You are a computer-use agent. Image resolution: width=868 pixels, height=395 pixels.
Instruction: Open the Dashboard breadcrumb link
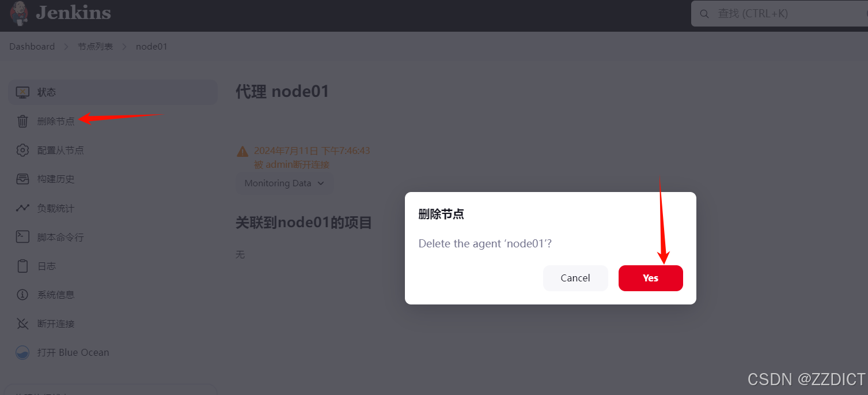click(x=32, y=47)
